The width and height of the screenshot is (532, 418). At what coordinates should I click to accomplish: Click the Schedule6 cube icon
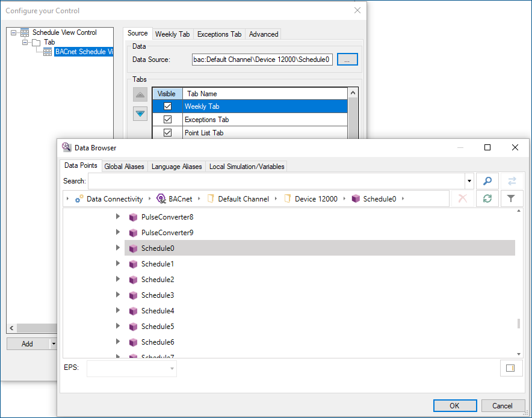[x=134, y=342]
